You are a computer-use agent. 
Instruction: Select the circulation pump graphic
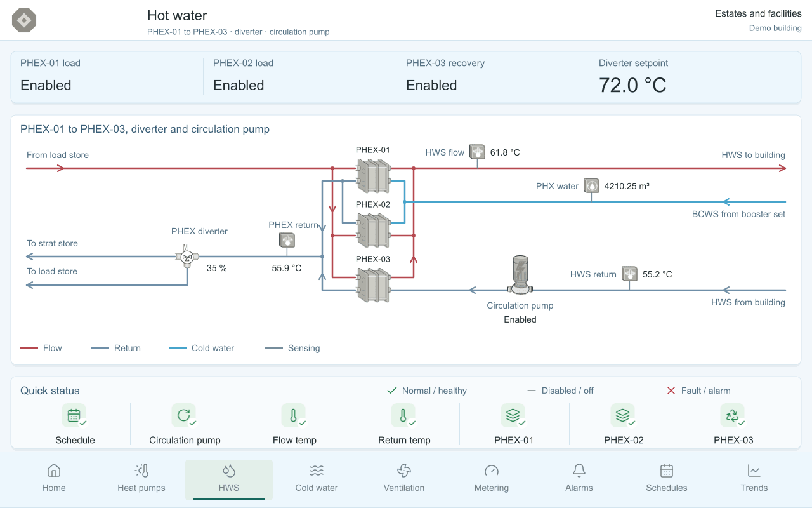[520, 274]
